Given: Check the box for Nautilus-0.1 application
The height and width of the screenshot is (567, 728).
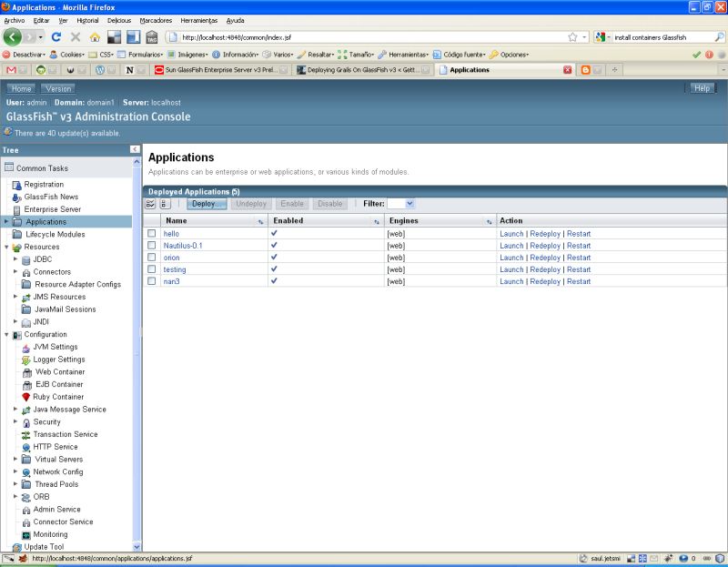Looking at the screenshot, I should (x=151, y=245).
